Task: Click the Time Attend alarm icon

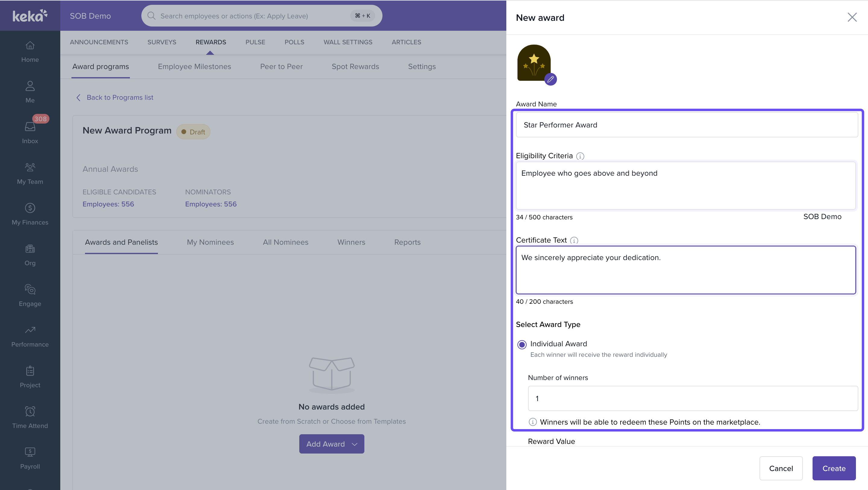Action: [30, 411]
